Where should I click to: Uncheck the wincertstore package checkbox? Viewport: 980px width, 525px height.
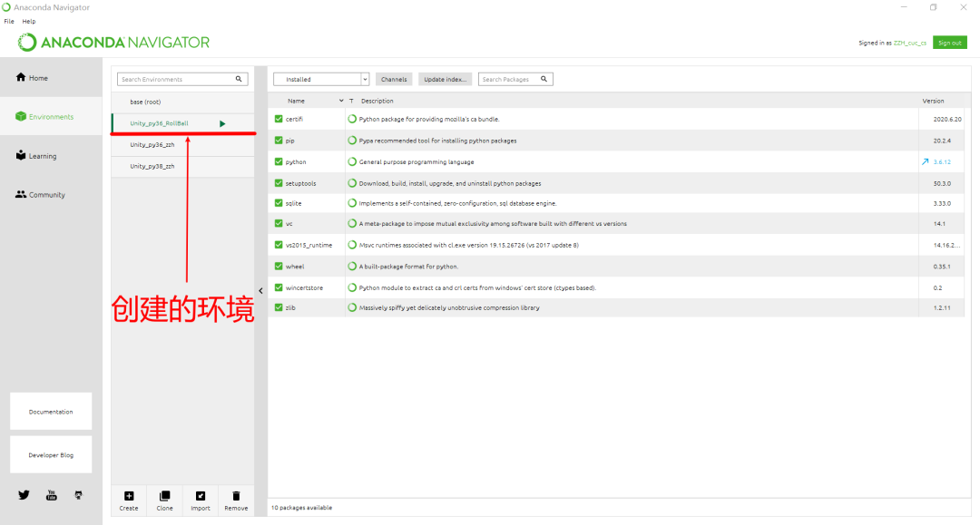pos(279,287)
